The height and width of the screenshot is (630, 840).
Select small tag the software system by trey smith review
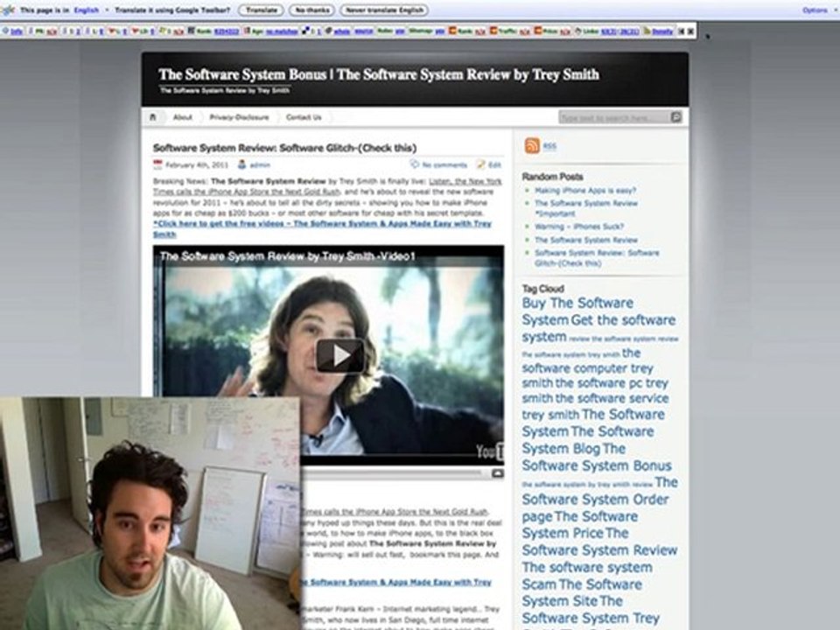click(587, 484)
